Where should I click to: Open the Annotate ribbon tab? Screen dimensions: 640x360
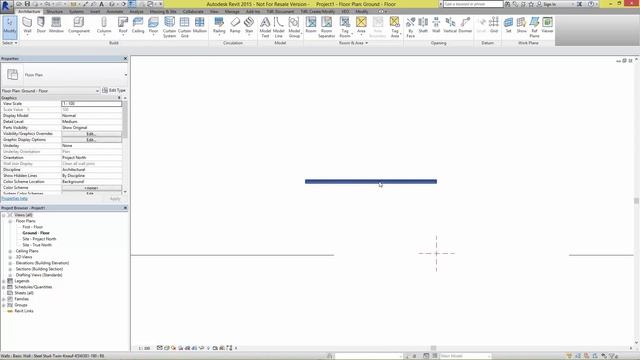pyautogui.click(x=115, y=11)
